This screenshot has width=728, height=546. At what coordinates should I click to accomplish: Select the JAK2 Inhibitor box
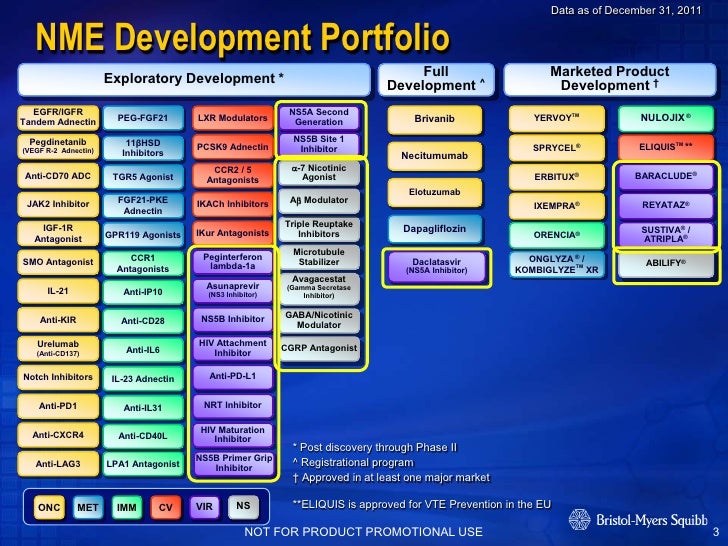click(58, 204)
